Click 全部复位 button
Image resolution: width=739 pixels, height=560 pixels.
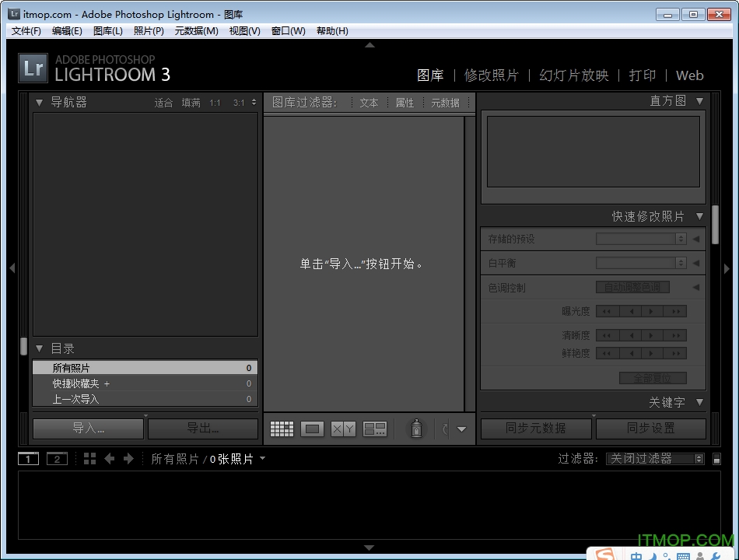pos(653,378)
